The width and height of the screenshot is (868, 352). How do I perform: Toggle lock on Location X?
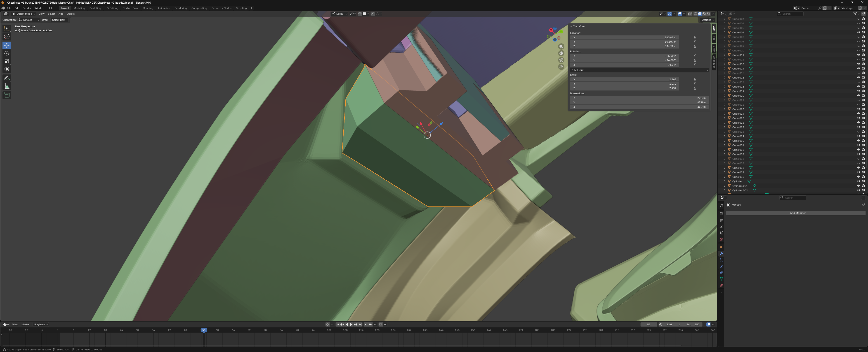click(695, 37)
